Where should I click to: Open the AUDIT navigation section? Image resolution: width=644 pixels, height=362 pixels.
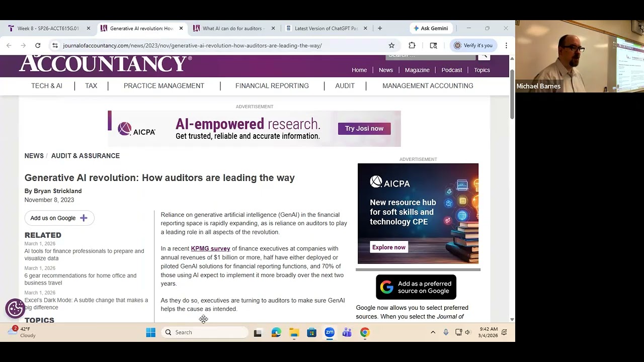[345, 86]
